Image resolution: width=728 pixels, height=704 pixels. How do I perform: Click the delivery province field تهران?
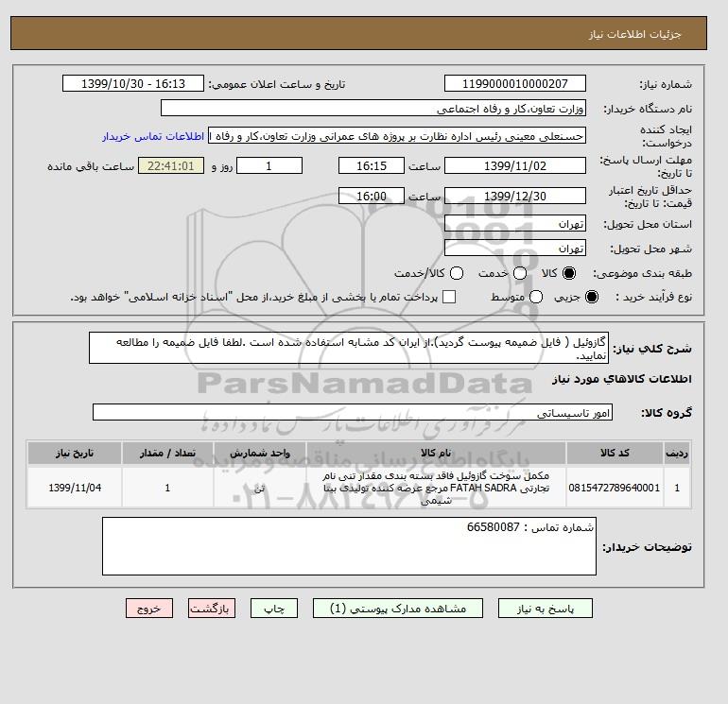point(515,224)
